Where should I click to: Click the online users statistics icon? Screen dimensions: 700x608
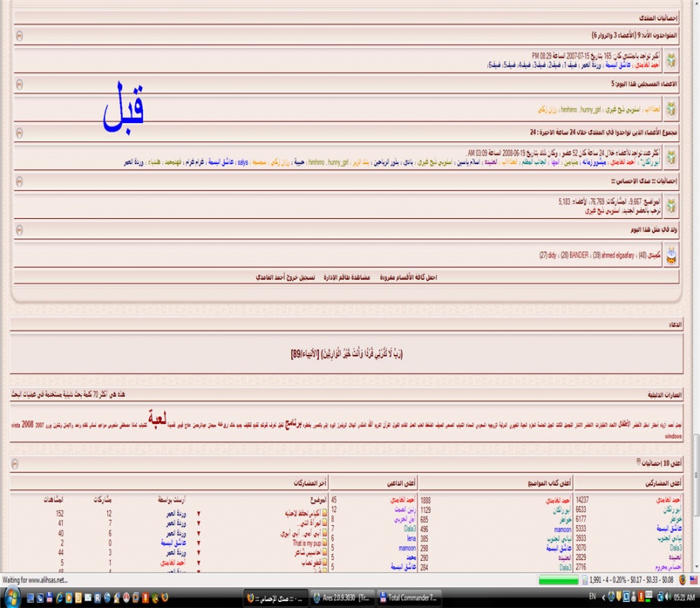coord(672,61)
